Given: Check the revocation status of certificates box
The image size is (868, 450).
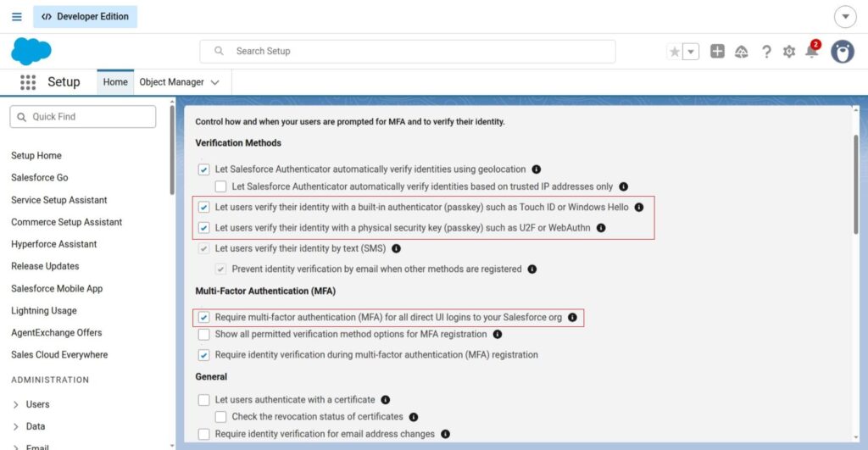Looking at the screenshot, I should (221, 417).
